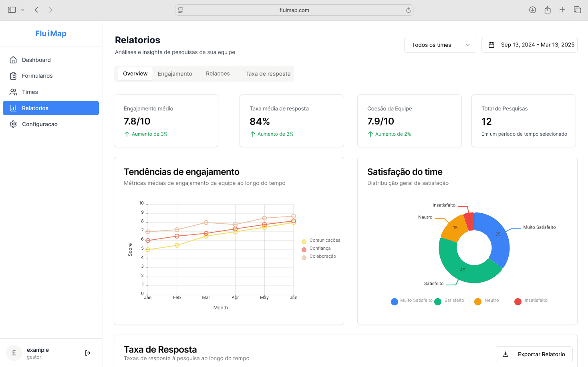Click the FluiMap logo
This screenshot has width=588, height=367.
click(x=51, y=34)
